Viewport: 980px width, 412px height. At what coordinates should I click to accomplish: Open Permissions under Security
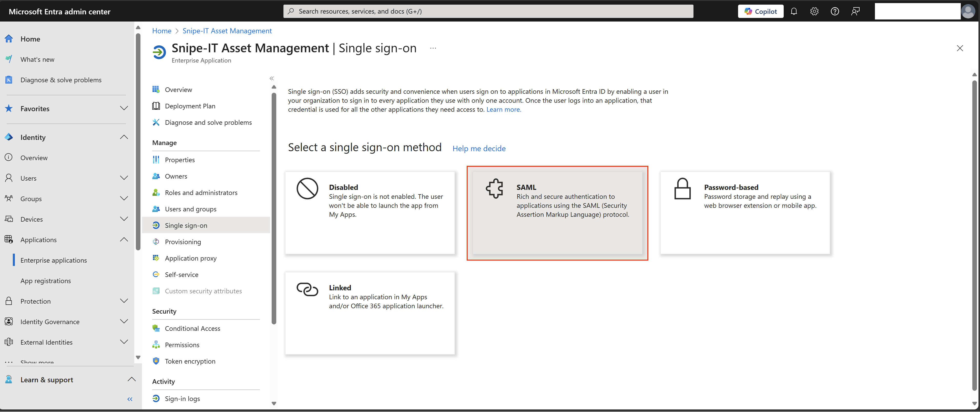point(182,345)
